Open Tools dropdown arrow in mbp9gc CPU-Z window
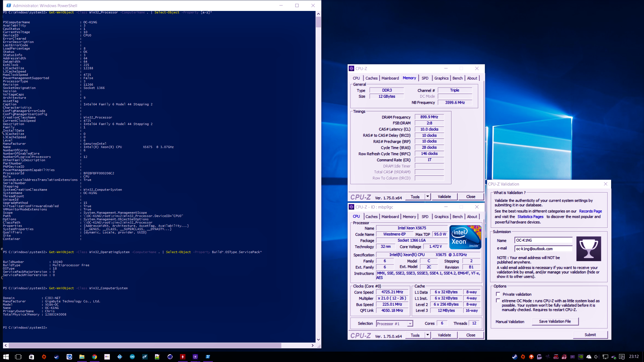Viewport: 644px width, 362px height. click(428, 335)
